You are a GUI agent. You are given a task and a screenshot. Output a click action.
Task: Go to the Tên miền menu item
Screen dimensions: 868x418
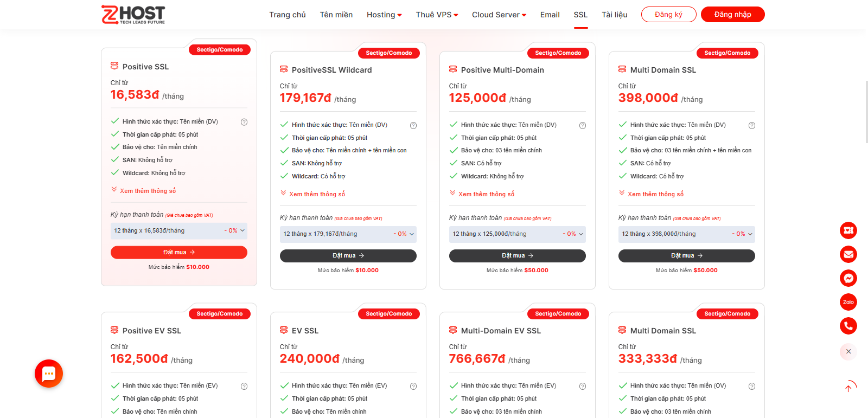[336, 15]
